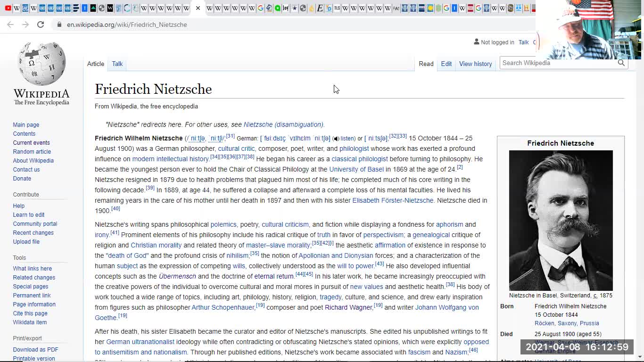The image size is (644, 362).
Task: Switch to the stacked dark lines favicon tab
Action: click(x=76, y=8)
